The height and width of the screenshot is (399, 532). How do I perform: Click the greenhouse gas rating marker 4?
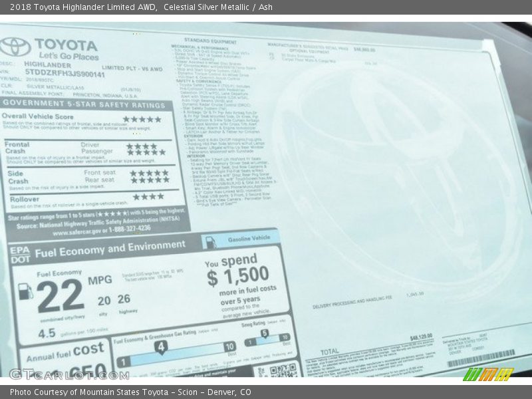tap(161, 347)
